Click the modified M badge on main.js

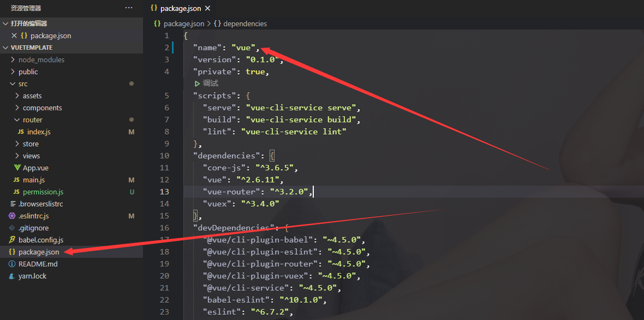pyautogui.click(x=132, y=180)
